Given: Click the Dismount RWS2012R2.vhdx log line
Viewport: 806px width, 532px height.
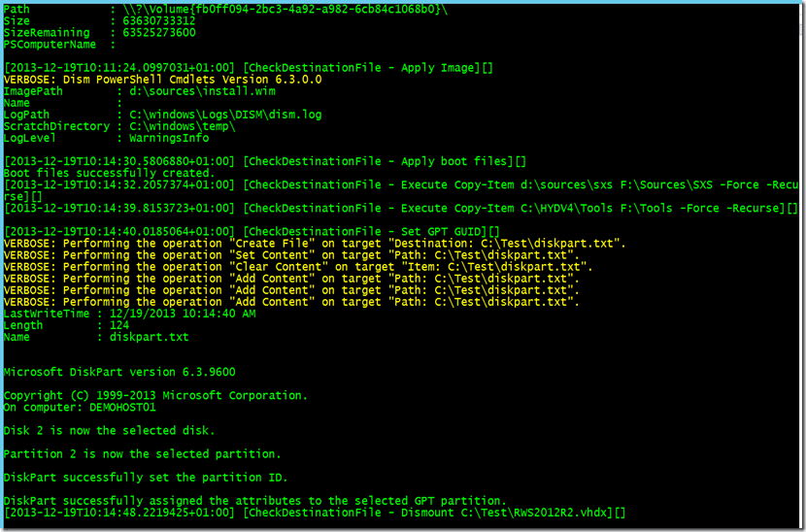Looking at the screenshot, I should coord(315,512).
